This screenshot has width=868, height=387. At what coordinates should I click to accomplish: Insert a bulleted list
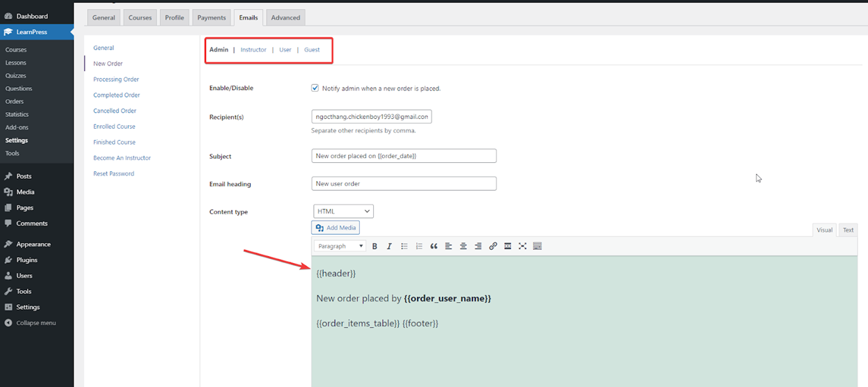[x=404, y=246]
